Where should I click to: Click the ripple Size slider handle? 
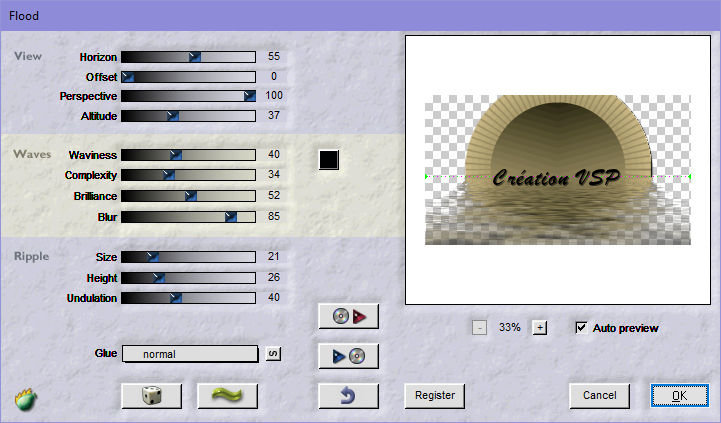153,257
